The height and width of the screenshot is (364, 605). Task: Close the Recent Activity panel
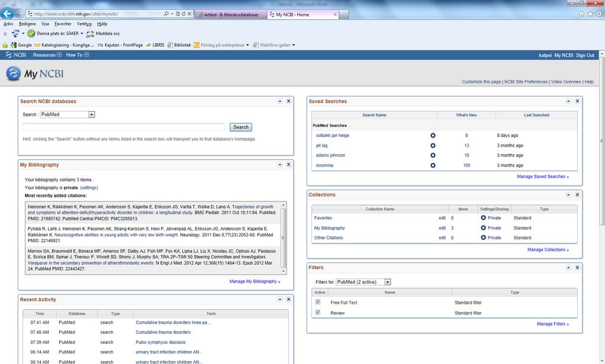pyautogui.click(x=288, y=299)
